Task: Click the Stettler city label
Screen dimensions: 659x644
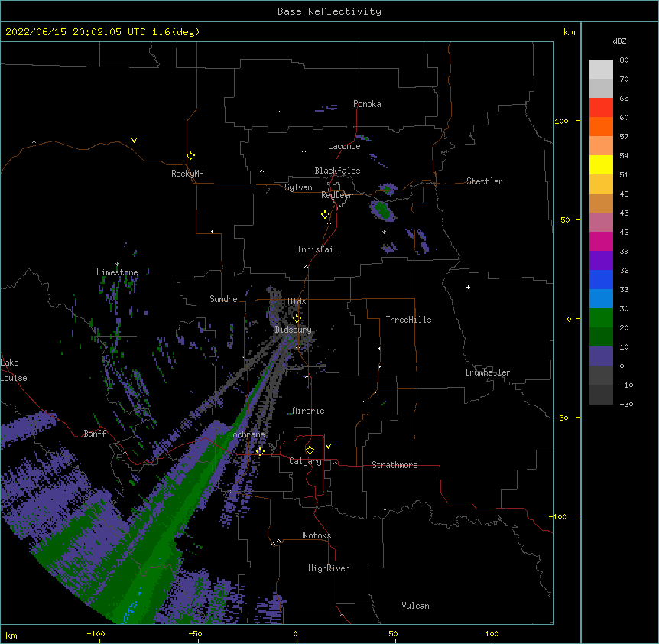Action: point(485,181)
